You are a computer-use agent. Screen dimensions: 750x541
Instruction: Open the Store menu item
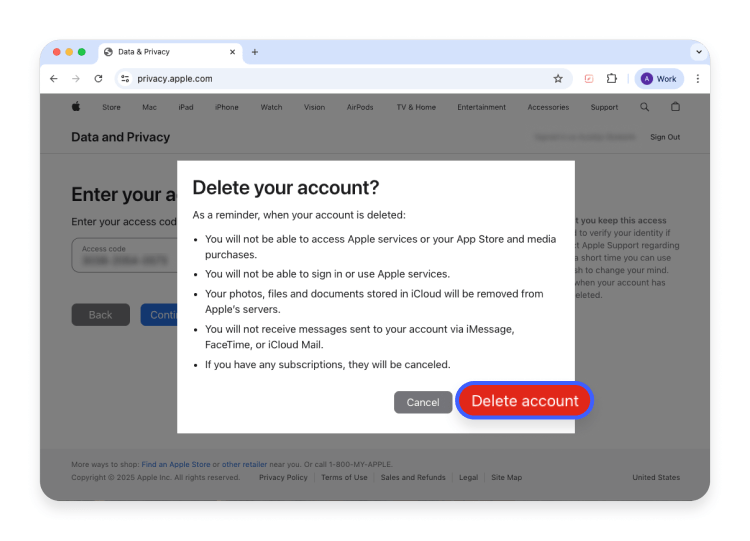coord(111,107)
